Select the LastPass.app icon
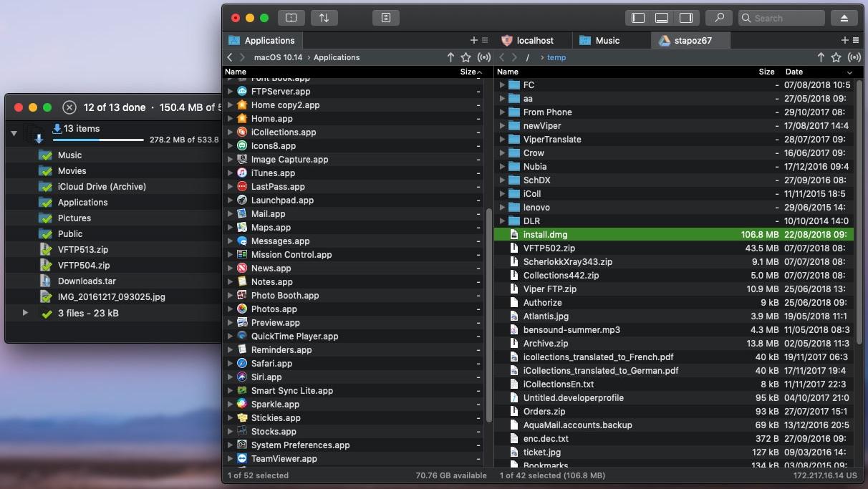This screenshot has width=868, height=489. pyautogui.click(x=242, y=187)
